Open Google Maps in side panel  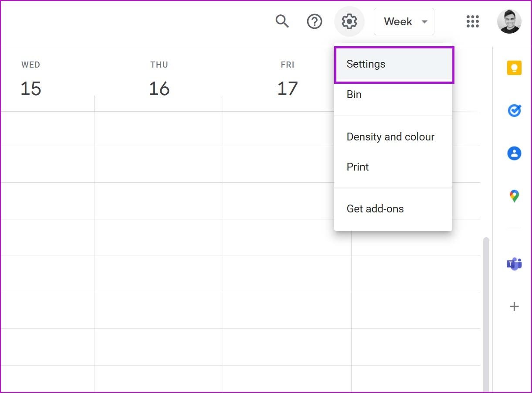click(x=515, y=196)
